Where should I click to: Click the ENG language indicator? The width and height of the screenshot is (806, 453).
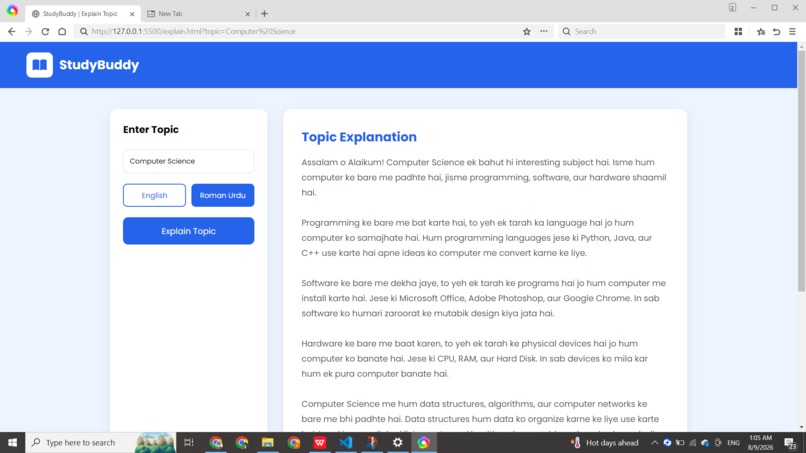pyautogui.click(x=734, y=442)
